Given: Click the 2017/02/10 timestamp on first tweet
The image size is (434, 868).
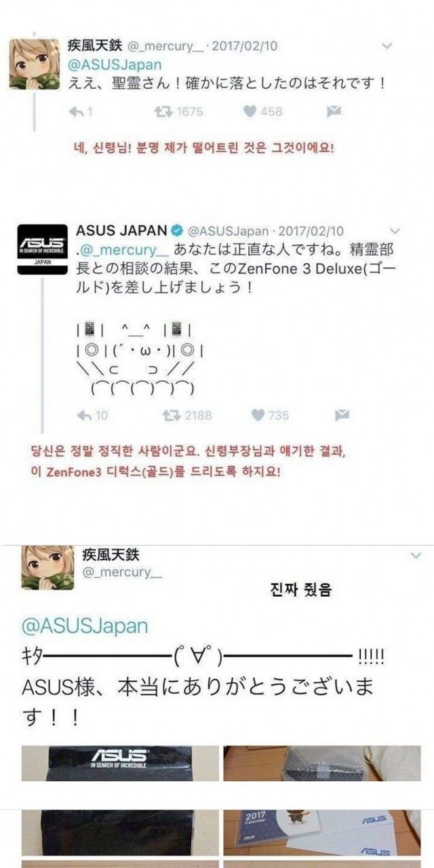Looking at the screenshot, I should point(245,47).
